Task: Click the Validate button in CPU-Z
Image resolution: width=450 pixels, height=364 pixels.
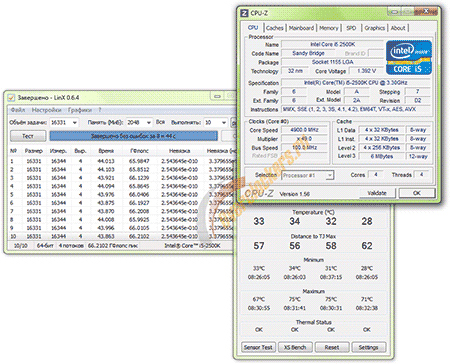Action: point(377,193)
